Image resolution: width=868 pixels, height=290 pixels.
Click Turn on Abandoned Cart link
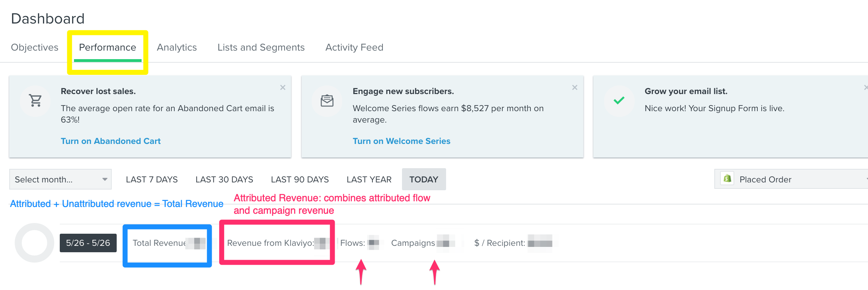[111, 141]
